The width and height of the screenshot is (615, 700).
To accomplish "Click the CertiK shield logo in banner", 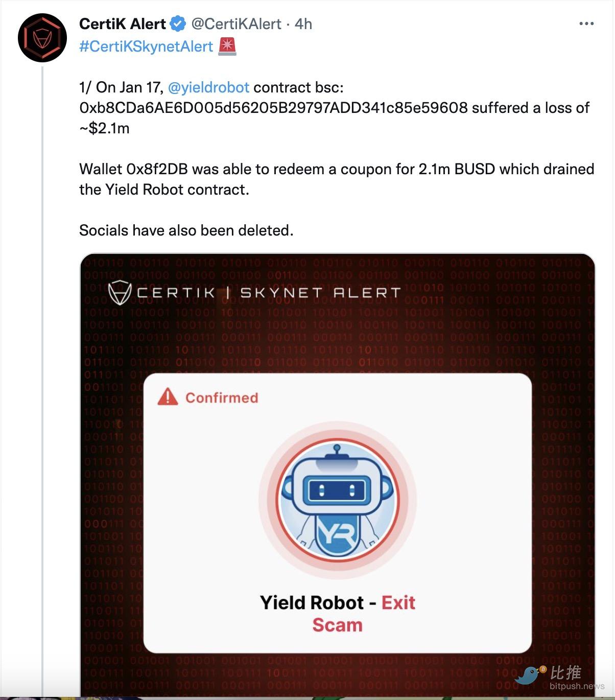I will 119,293.
